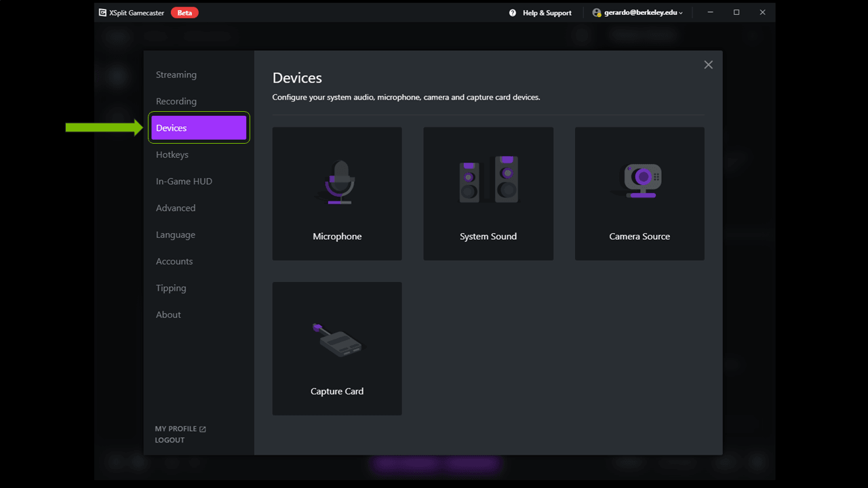Click the external link icon beside MY PROFILE

[201, 428]
